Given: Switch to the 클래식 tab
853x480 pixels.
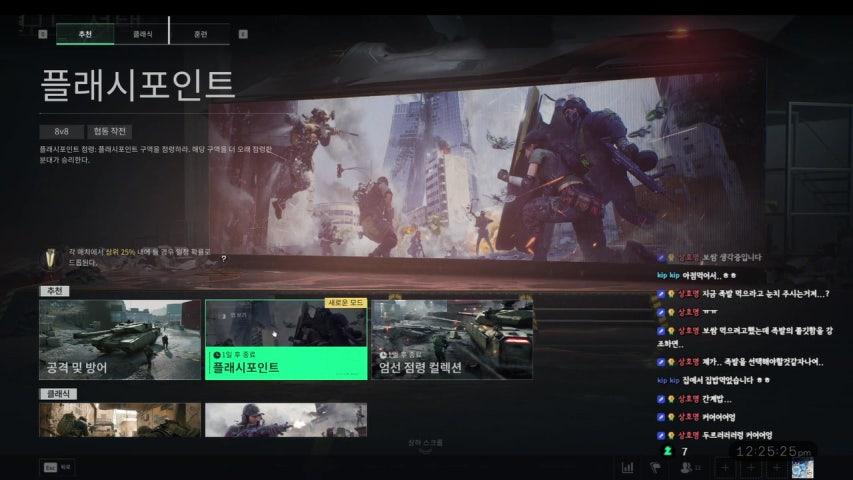Looking at the screenshot, I should coord(143,34).
